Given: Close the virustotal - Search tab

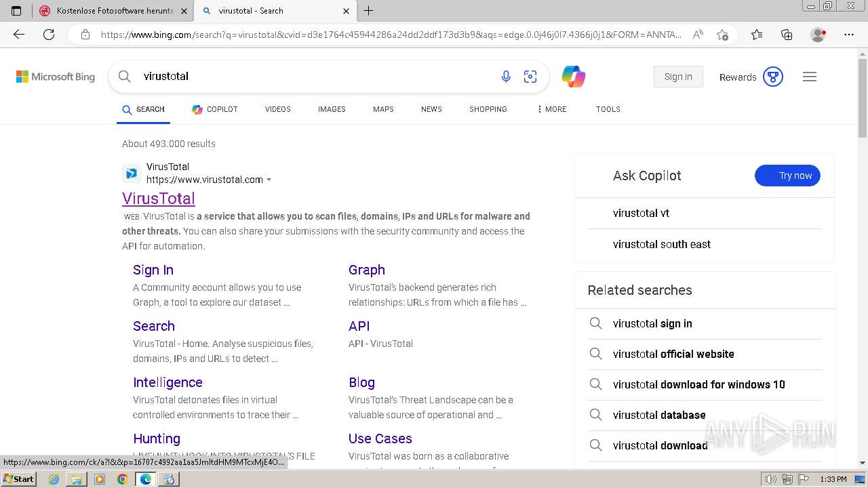Looking at the screenshot, I should 346,11.
